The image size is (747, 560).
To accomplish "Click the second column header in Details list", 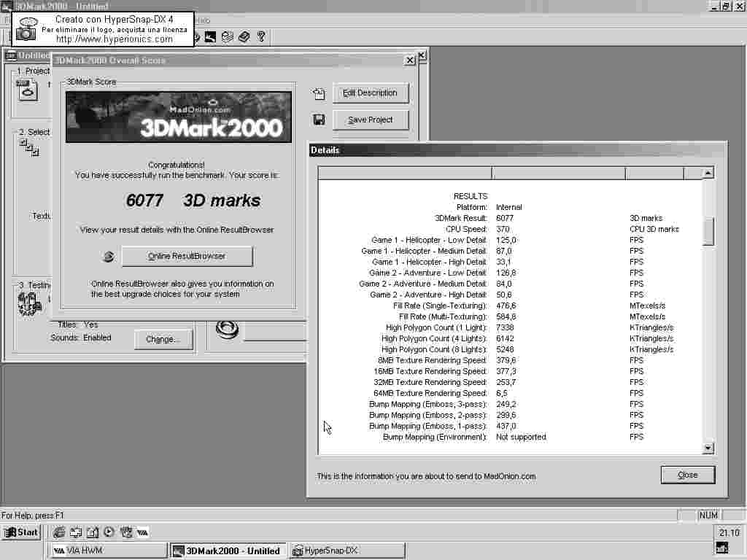I will tap(558, 173).
